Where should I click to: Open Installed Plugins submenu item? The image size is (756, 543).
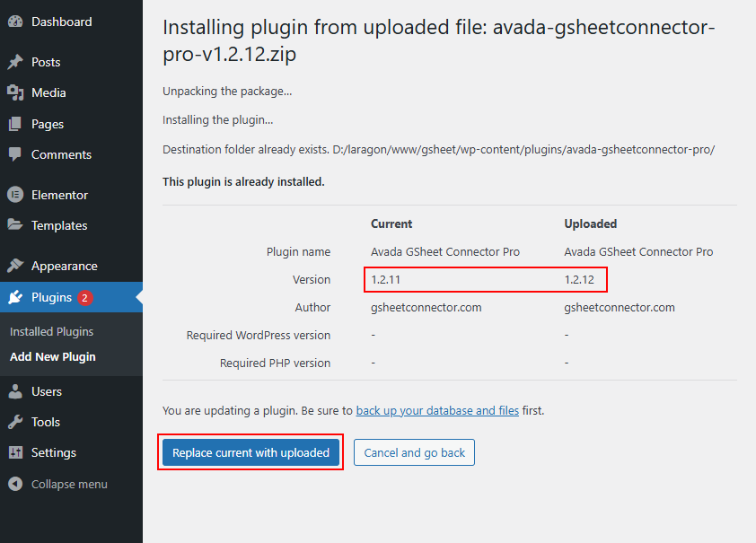[x=51, y=331]
